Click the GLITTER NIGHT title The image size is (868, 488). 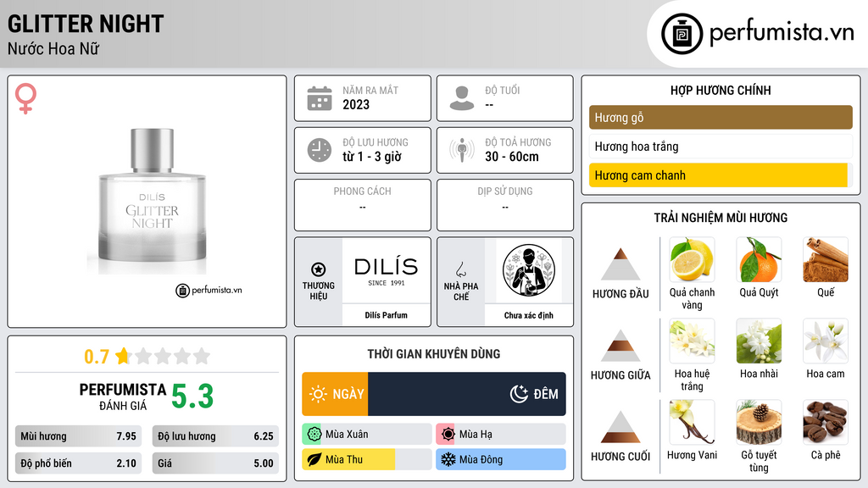86,24
